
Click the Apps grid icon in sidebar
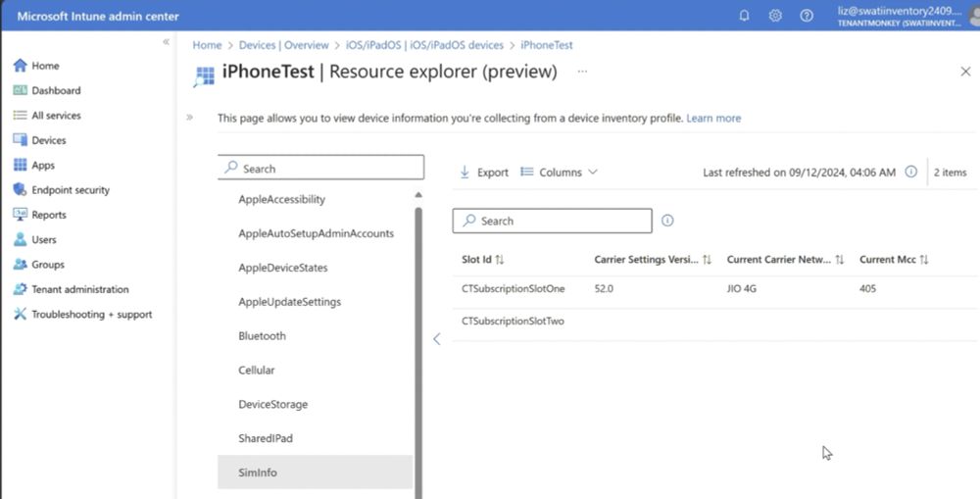(x=20, y=165)
